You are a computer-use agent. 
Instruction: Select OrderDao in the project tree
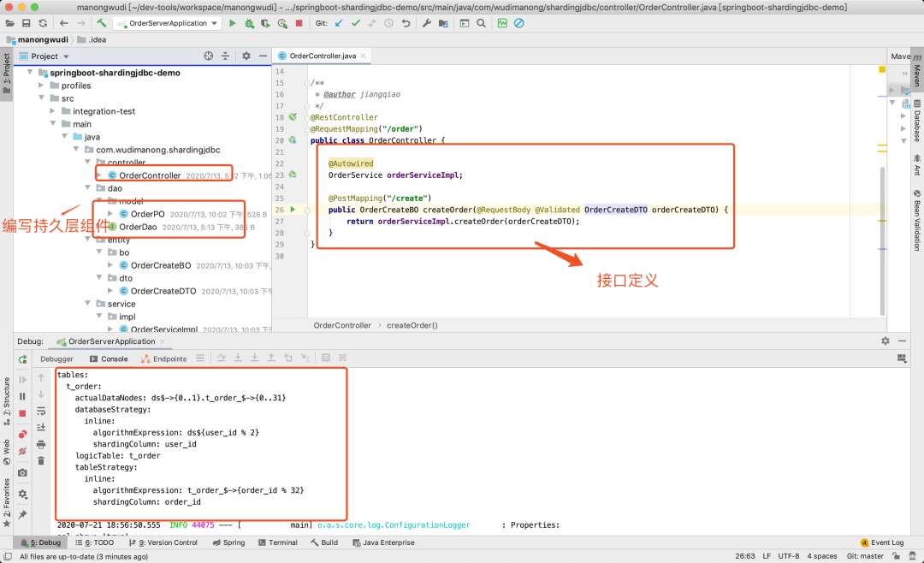click(137, 227)
